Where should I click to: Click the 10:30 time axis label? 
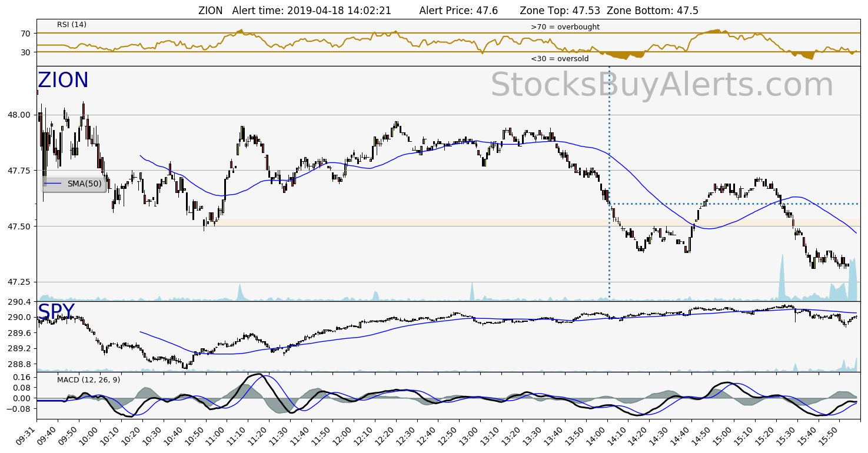(x=152, y=435)
